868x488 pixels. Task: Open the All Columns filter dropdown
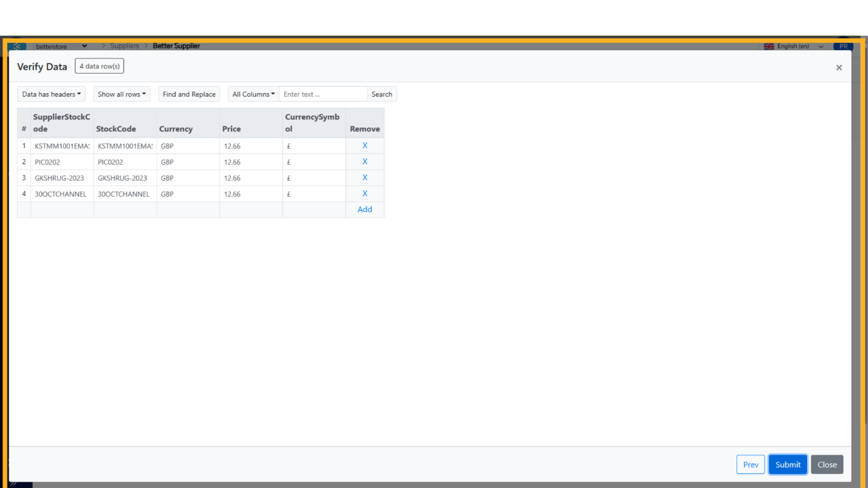[253, 94]
